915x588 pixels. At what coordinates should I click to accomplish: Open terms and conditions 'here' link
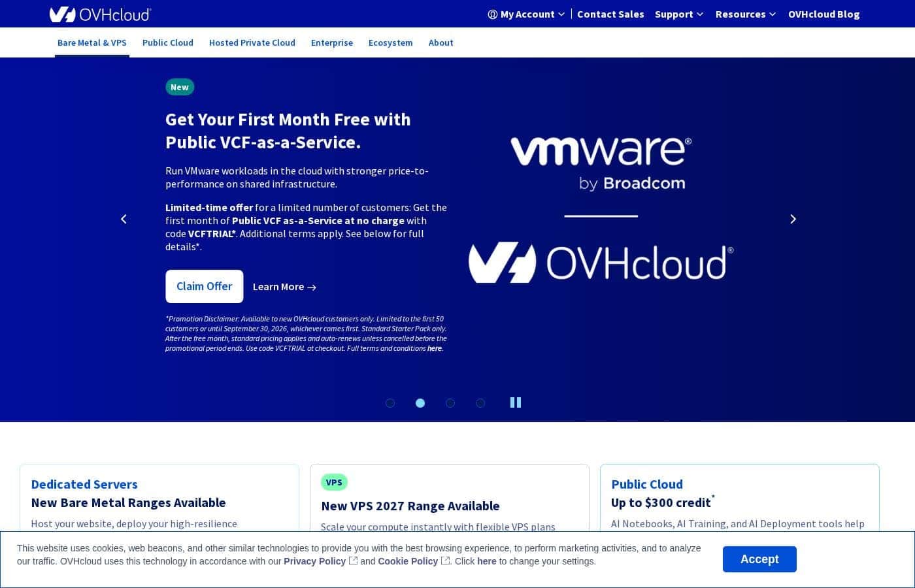(x=435, y=348)
